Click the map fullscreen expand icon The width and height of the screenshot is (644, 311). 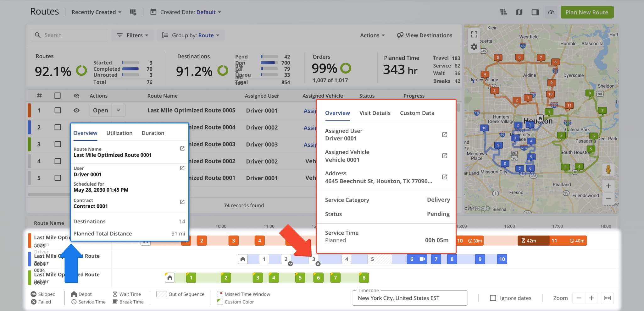click(x=474, y=34)
